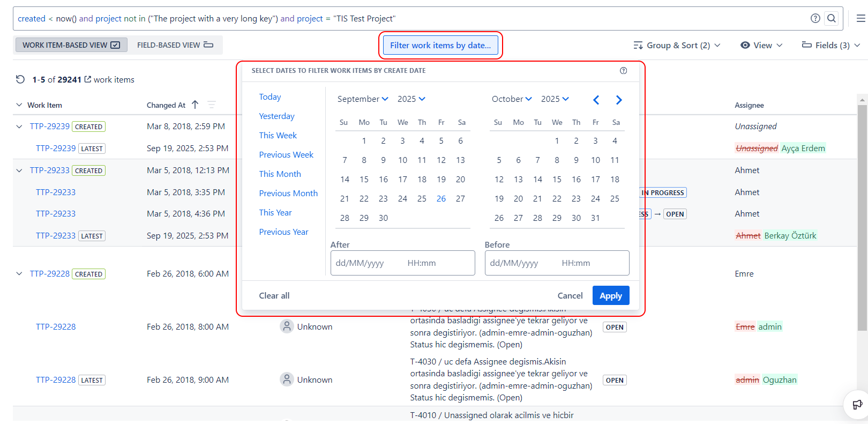Click date filter help icon in popup
The width and height of the screenshot is (868, 424).
tap(623, 71)
